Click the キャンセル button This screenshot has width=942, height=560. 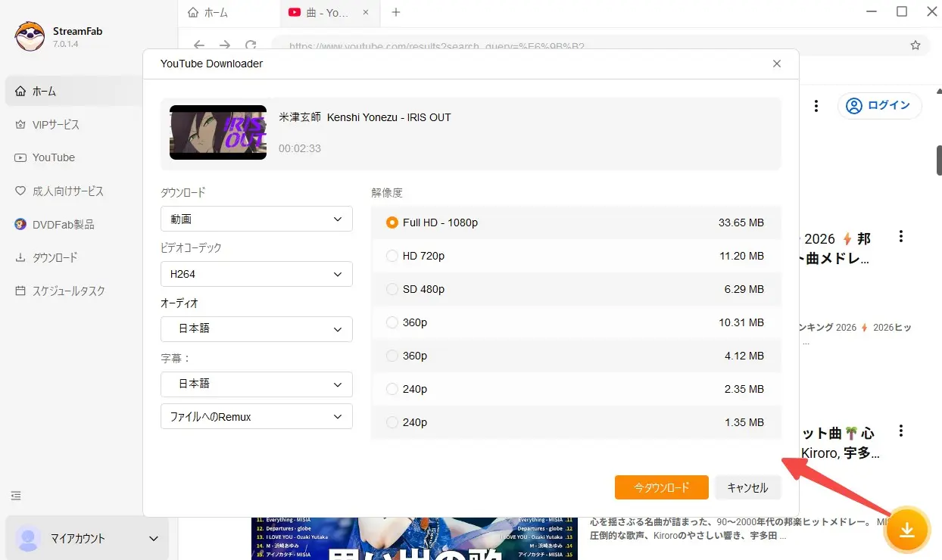point(747,487)
